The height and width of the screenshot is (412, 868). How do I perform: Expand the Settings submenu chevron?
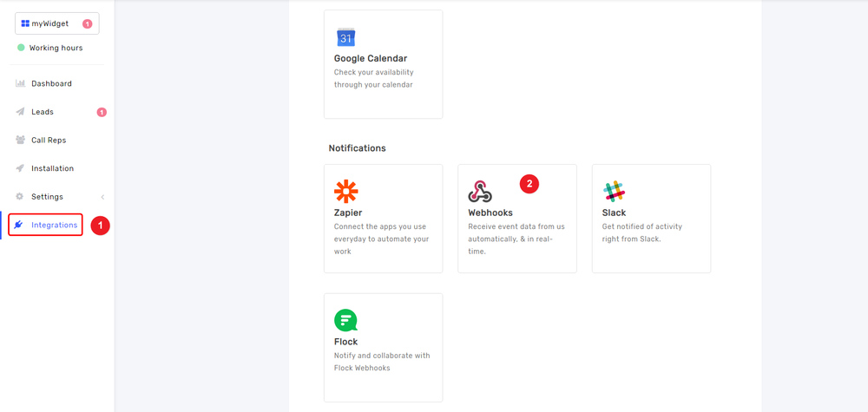(x=102, y=197)
